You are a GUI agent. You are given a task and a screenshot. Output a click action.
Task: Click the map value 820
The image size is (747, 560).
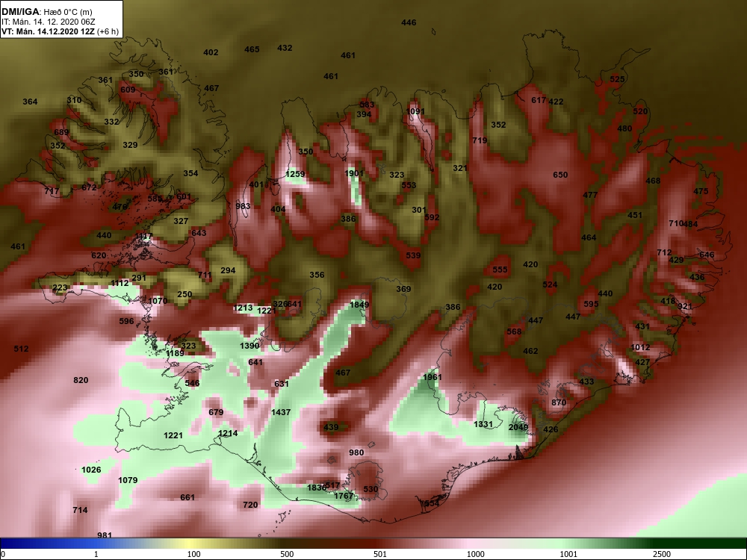[81, 380]
